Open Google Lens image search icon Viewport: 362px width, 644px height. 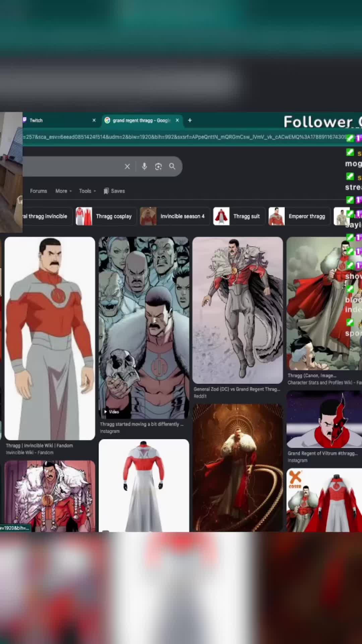158,166
